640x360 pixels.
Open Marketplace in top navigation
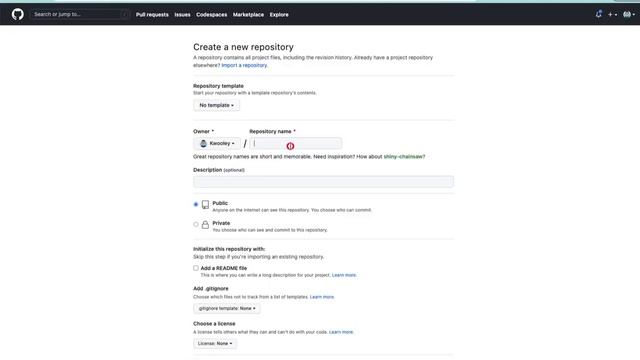tap(248, 15)
